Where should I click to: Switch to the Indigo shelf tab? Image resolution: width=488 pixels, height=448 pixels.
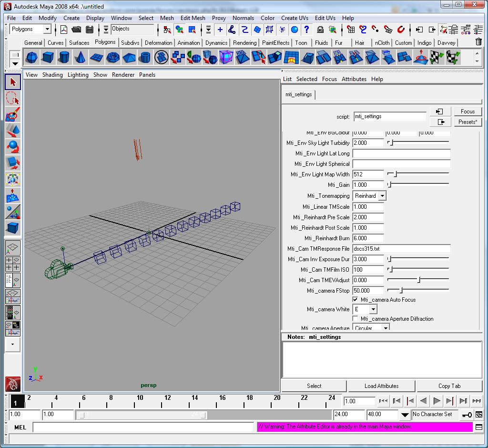pos(424,42)
